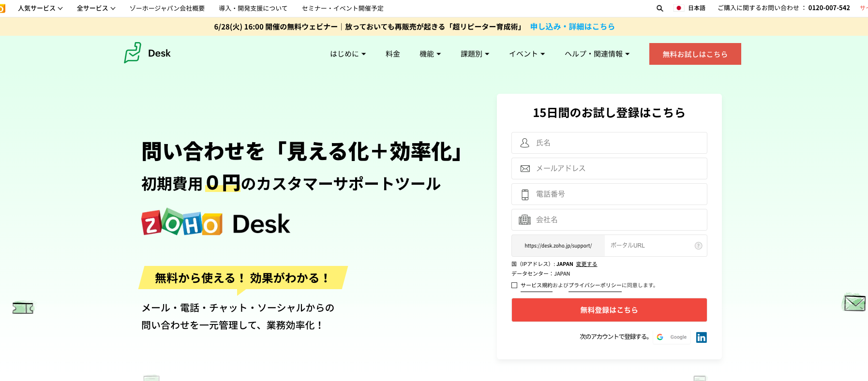Click the building icon in the 会社名 field
The width and height of the screenshot is (868, 381).
click(524, 220)
